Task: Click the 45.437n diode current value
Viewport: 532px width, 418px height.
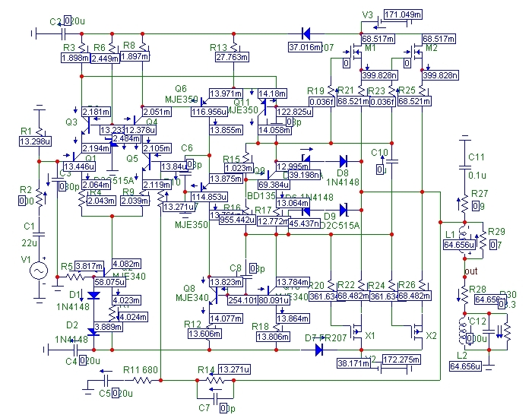Action: click(x=304, y=223)
